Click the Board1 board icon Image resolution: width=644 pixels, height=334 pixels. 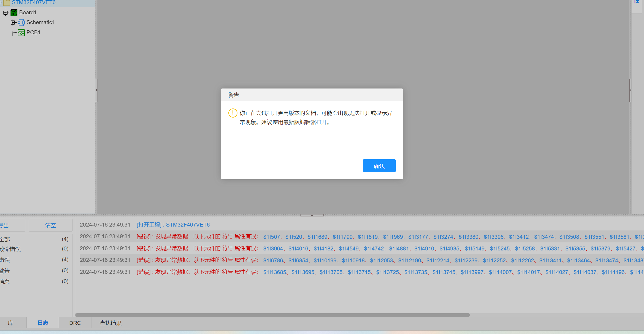(14, 12)
